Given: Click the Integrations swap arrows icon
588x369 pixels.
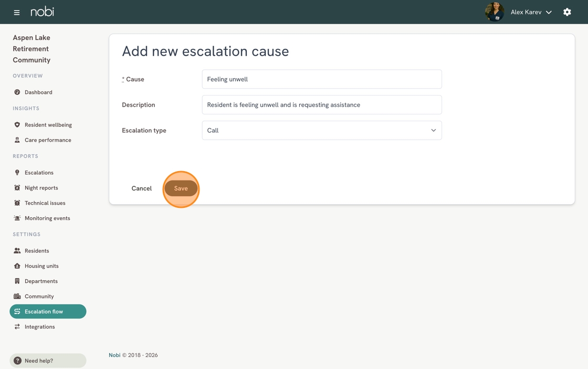Looking at the screenshot, I should point(17,326).
